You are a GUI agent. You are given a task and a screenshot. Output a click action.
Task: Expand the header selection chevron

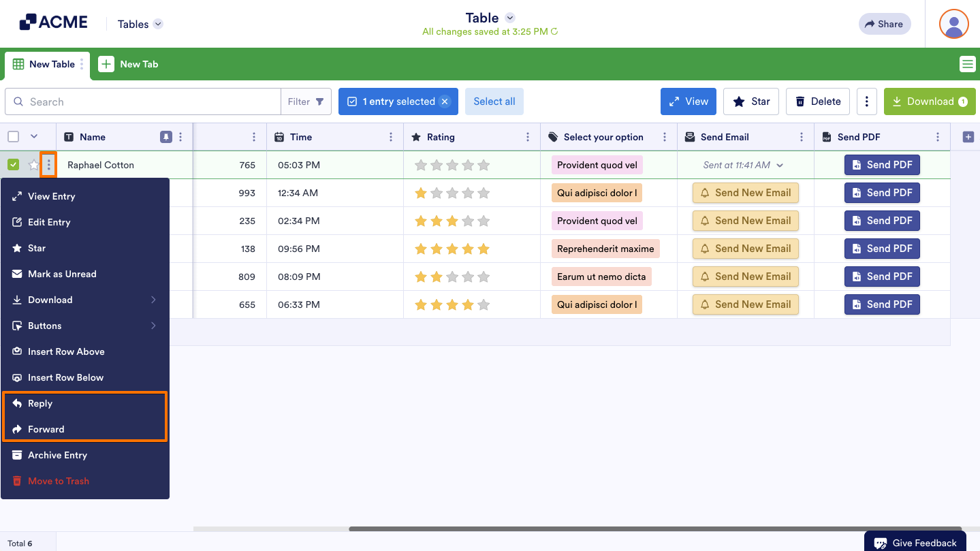click(x=34, y=137)
